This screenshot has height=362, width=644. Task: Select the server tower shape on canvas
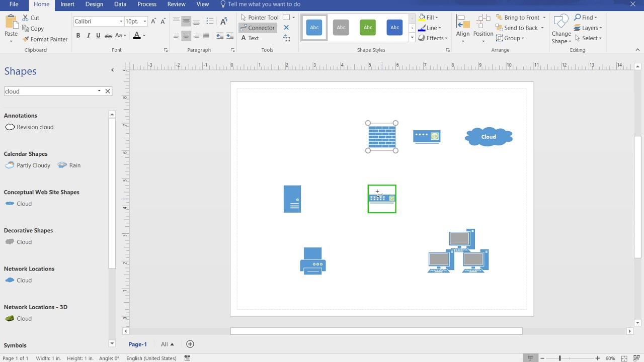(292, 199)
